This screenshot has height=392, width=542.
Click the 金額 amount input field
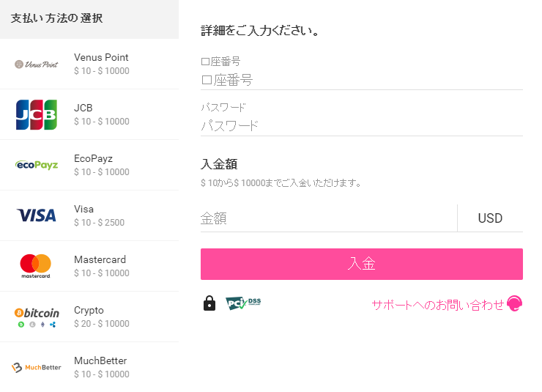(x=329, y=218)
